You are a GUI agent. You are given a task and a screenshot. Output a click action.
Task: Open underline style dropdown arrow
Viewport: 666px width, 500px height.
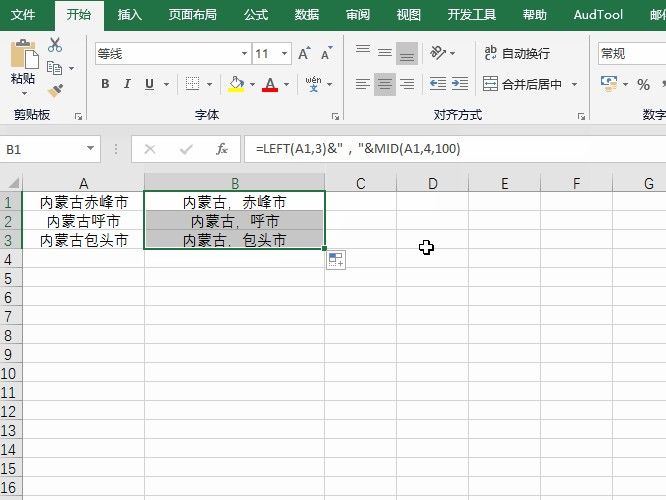tap(166, 84)
